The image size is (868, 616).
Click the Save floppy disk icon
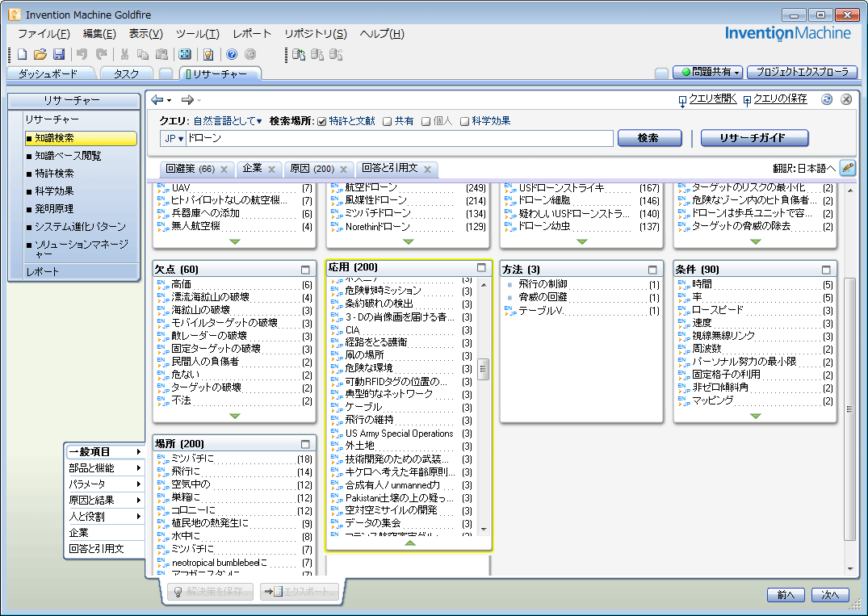tap(59, 54)
